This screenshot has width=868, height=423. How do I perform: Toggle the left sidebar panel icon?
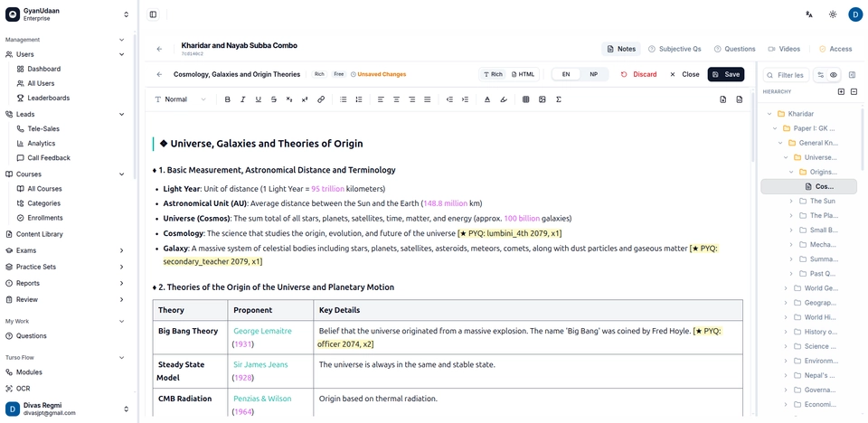coord(154,14)
